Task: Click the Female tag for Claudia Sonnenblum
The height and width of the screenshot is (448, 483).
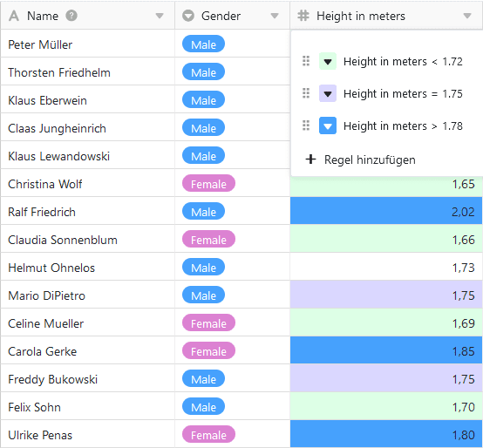Action: coord(209,239)
